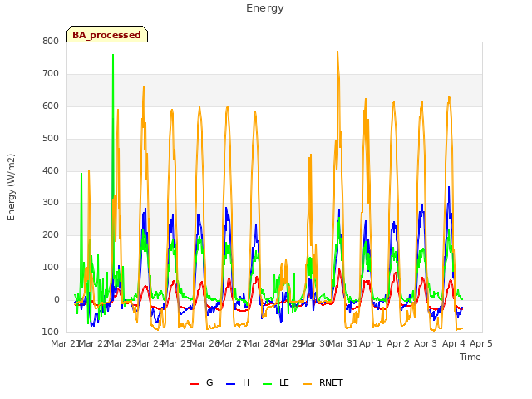Image resolution: width=532 pixels, height=399 pixels.
Task: Click the Apr 4 x-axis date label
Action: click(454, 343)
